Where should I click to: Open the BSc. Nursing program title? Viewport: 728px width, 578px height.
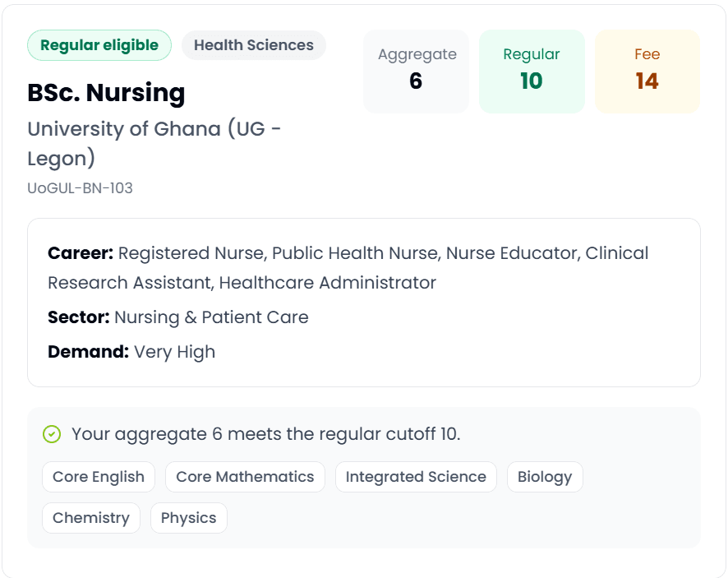[x=106, y=92]
